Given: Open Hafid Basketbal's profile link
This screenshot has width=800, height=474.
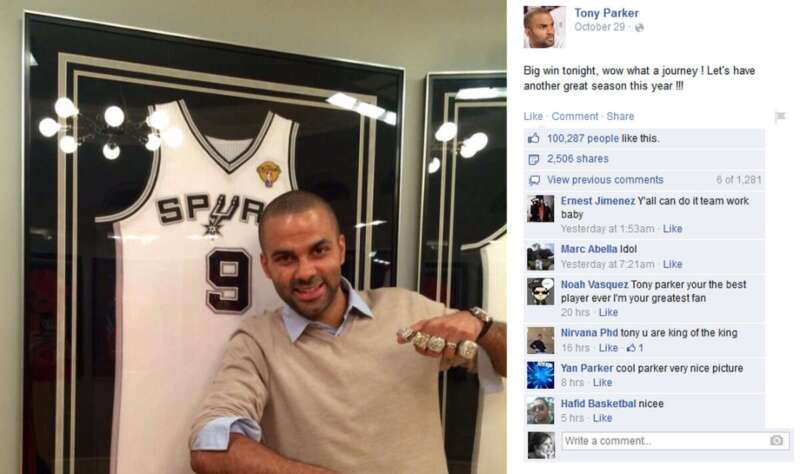Looking at the screenshot, I should (x=598, y=404).
